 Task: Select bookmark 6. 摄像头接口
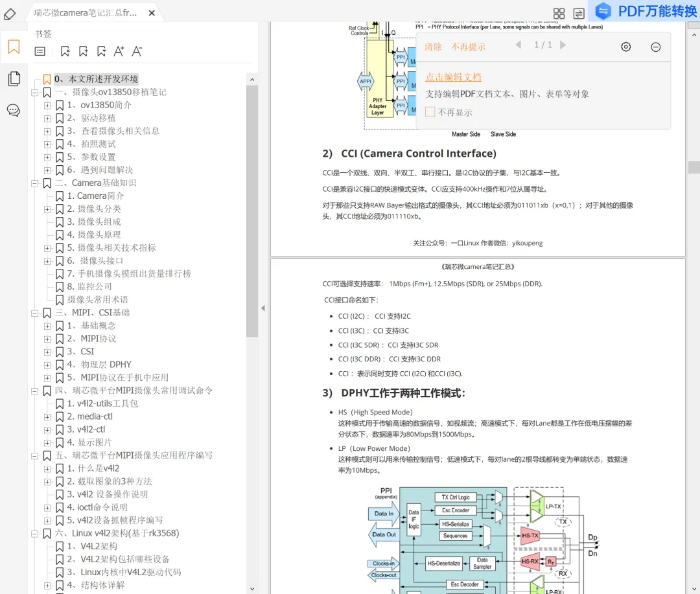click(95, 260)
